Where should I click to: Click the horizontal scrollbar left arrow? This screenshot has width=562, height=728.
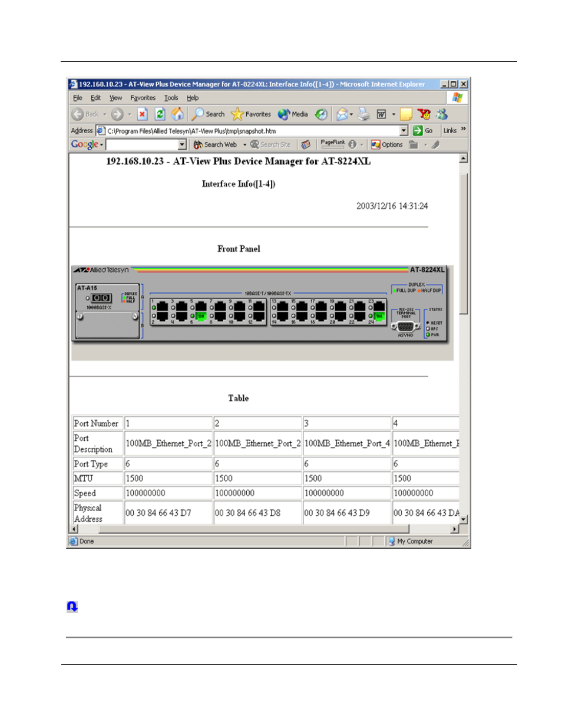pyautogui.click(x=74, y=529)
